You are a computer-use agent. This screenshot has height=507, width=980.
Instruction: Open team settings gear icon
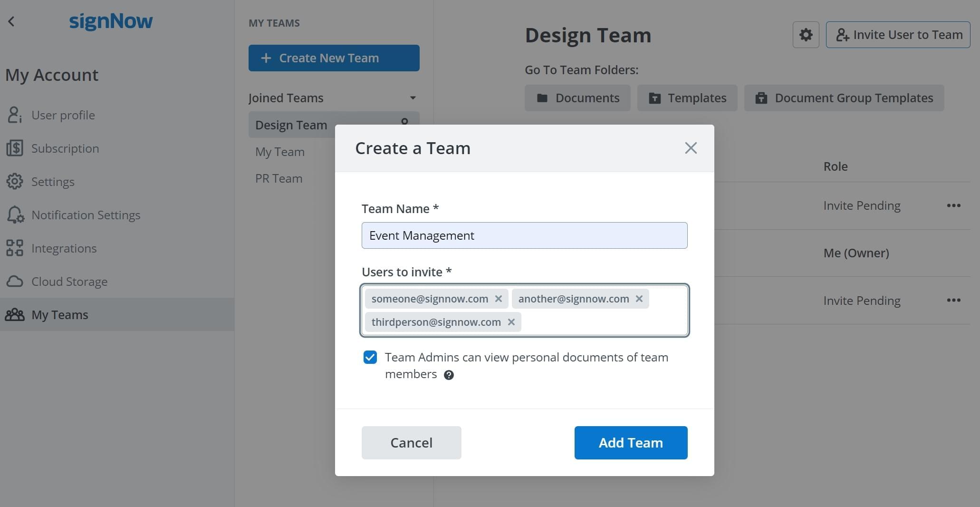(x=806, y=35)
